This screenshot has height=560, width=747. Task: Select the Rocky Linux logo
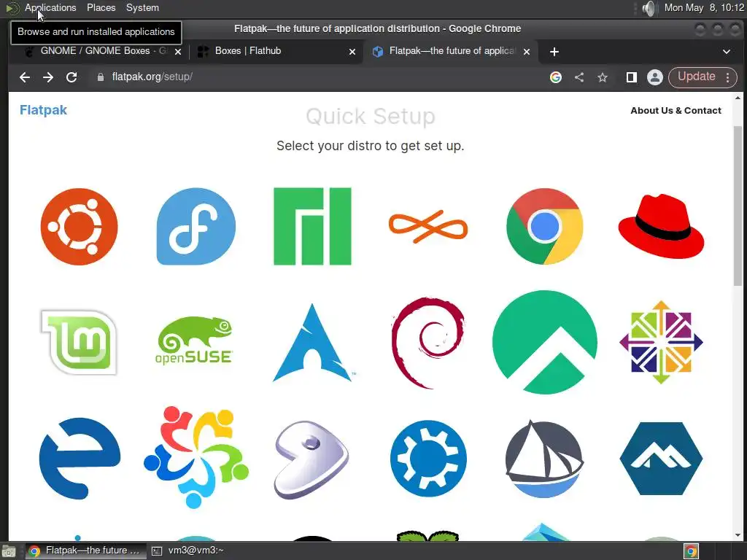coord(544,343)
